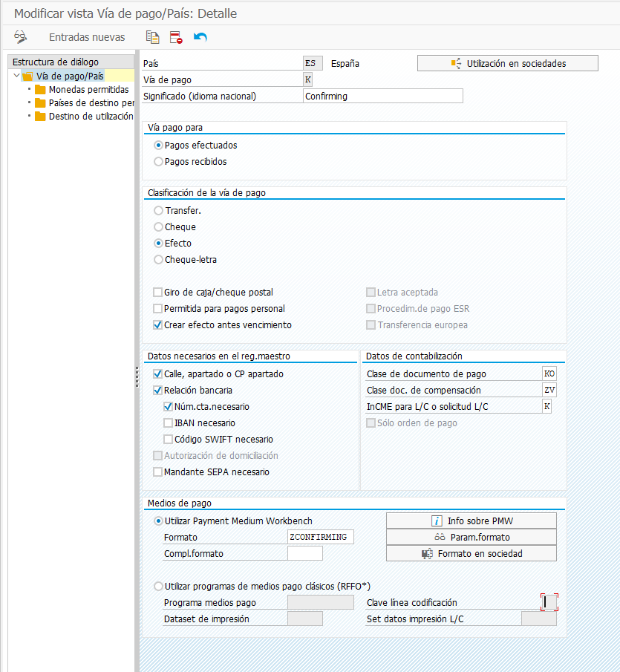
Task: Toggle Relación bancaria checkbox
Action: pos(157,390)
